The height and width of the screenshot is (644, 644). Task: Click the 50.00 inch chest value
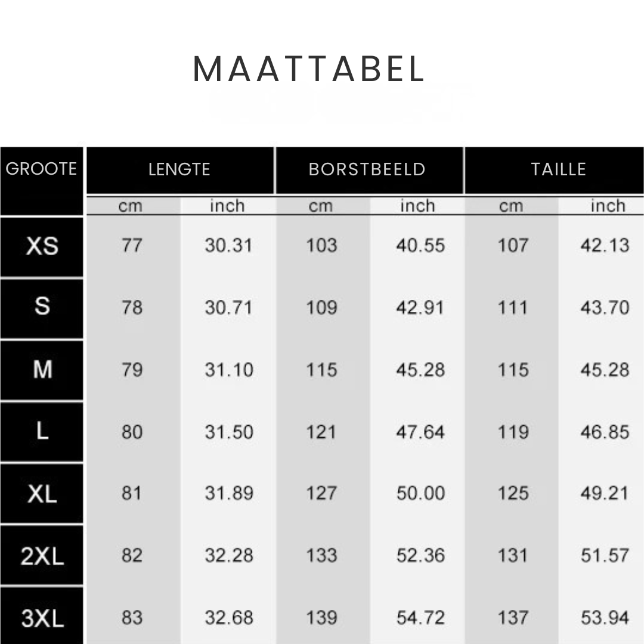pyautogui.click(x=420, y=493)
